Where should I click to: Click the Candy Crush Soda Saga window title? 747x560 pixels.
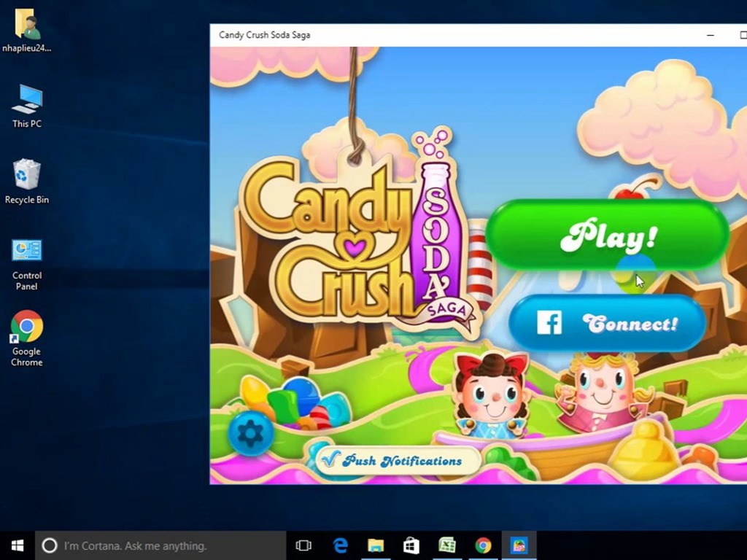(x=264, y=35)
